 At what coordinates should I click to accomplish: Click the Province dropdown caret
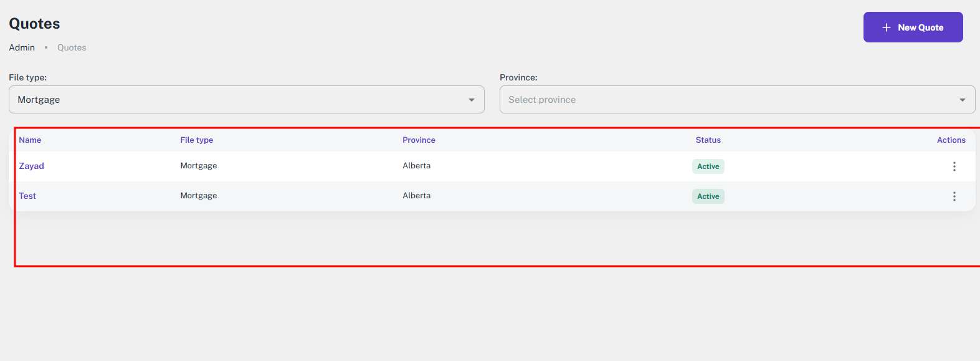(x=962, y=100)
